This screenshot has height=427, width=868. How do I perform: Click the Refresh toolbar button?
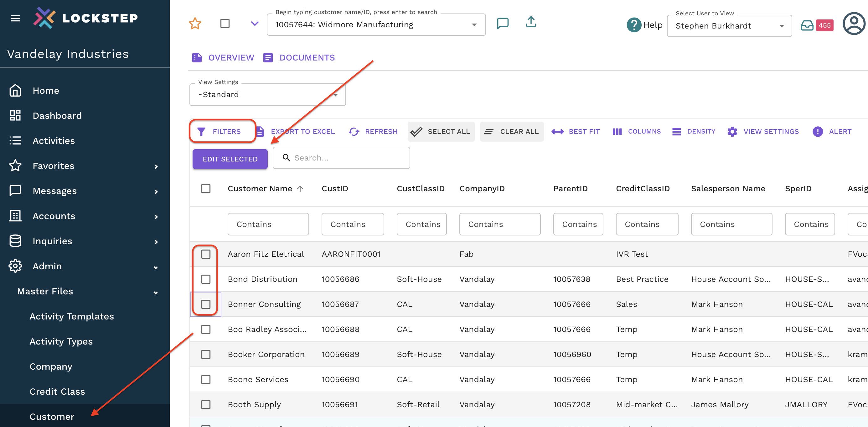373,132
